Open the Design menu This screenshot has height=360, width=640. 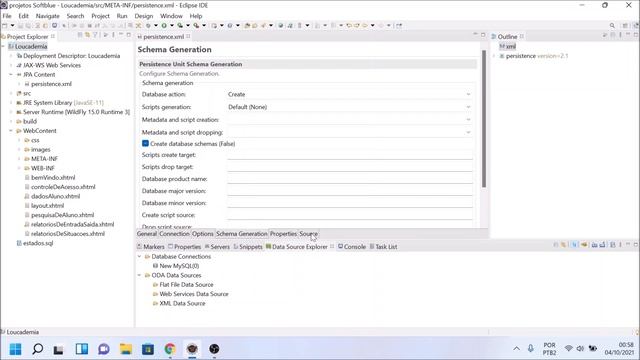[x=144, y=16]
